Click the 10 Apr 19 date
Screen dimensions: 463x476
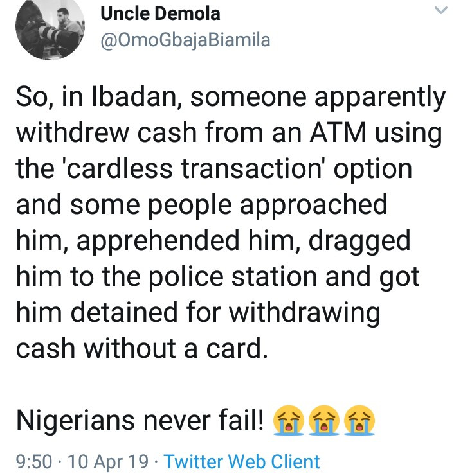tap(108, 462)
